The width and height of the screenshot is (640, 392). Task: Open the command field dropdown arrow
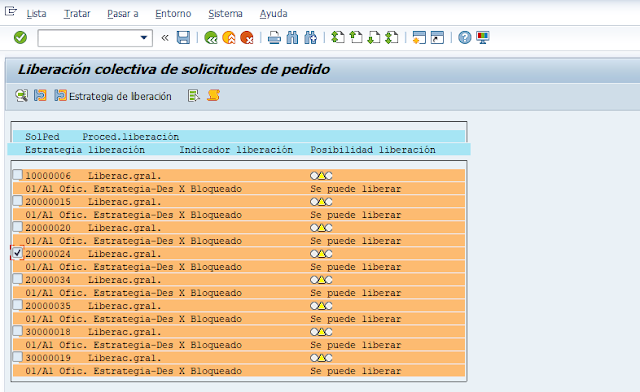pyautogui.click(x=144, y=38)
